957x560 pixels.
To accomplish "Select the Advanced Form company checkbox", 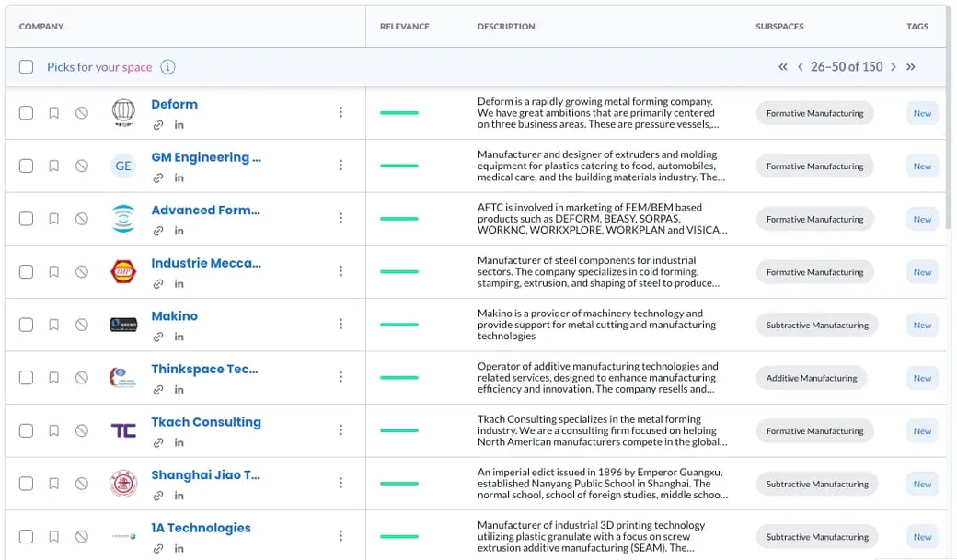I will [x=27, y=219].
